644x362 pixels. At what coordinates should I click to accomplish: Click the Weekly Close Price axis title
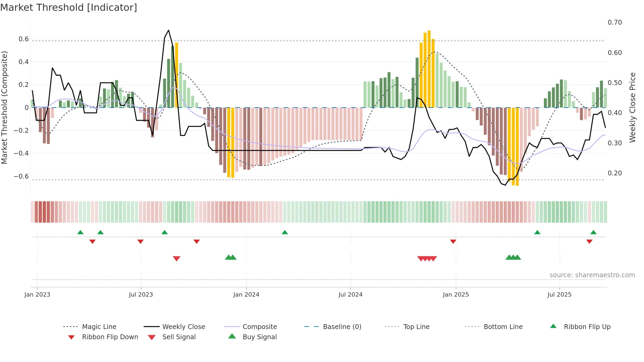632,108
